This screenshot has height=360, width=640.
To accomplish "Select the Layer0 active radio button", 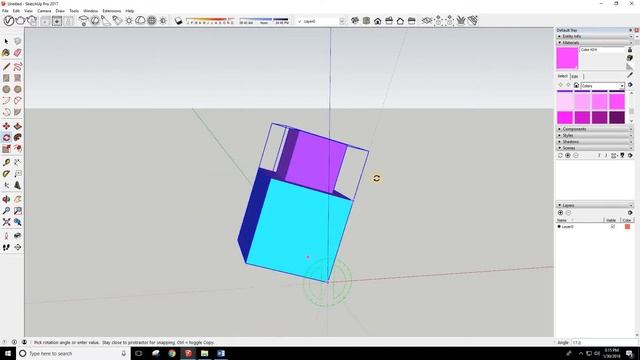I will tap(559, 227).
